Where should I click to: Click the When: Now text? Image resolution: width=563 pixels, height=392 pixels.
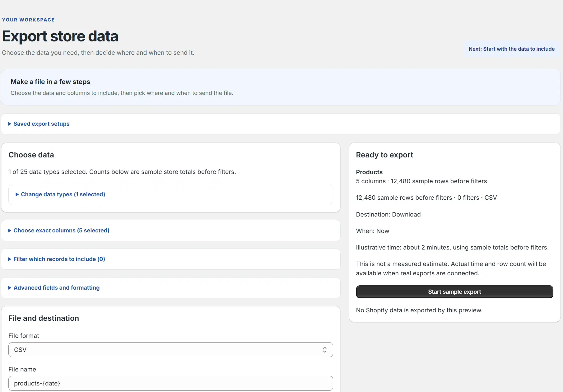point(373,231)
